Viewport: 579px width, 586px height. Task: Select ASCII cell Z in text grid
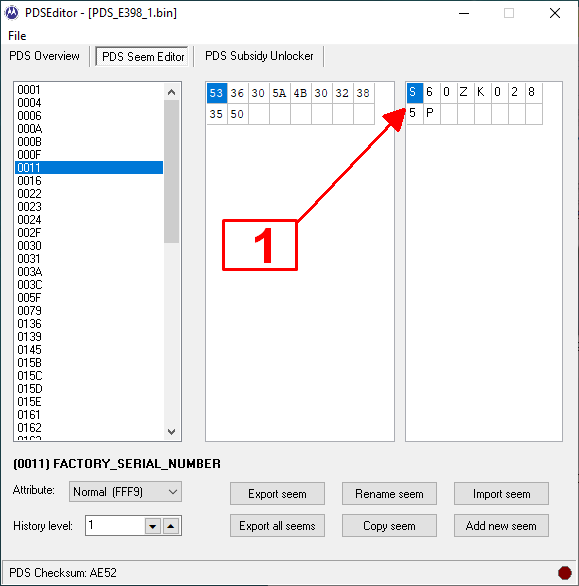463,92
